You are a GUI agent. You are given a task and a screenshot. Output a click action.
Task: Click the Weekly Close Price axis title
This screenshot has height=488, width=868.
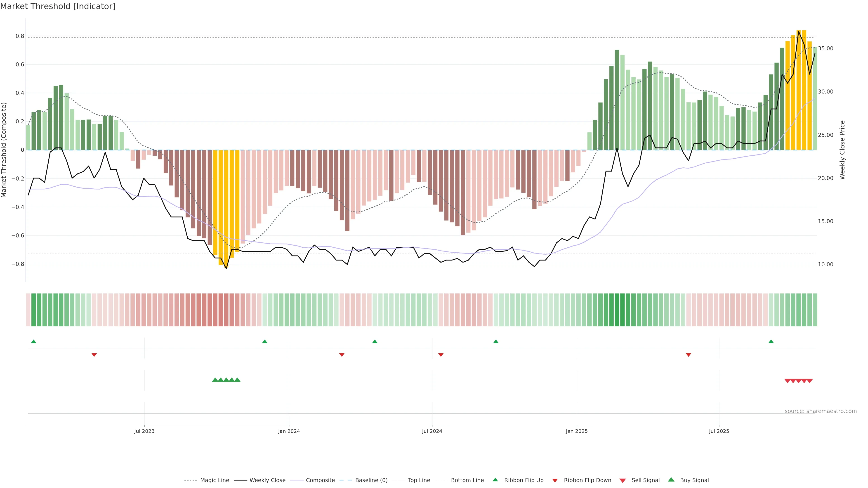click(842, 150)
